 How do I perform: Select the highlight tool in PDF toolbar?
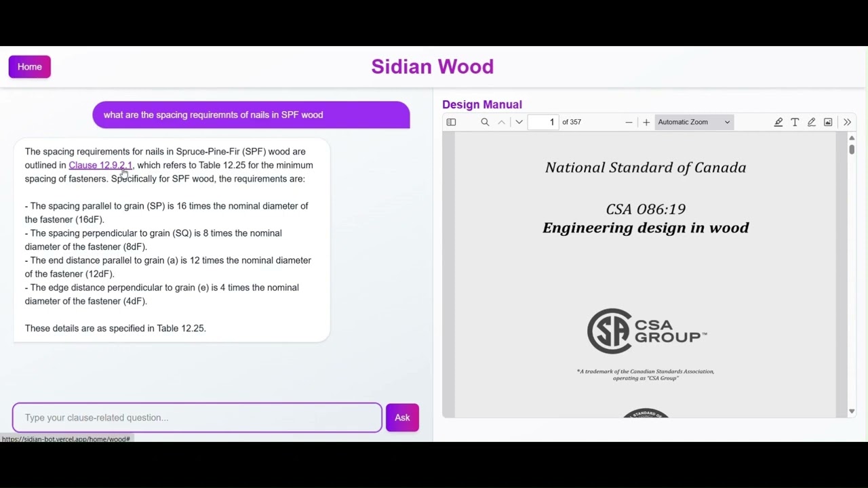pyautogui.click(x=778, y=122)
